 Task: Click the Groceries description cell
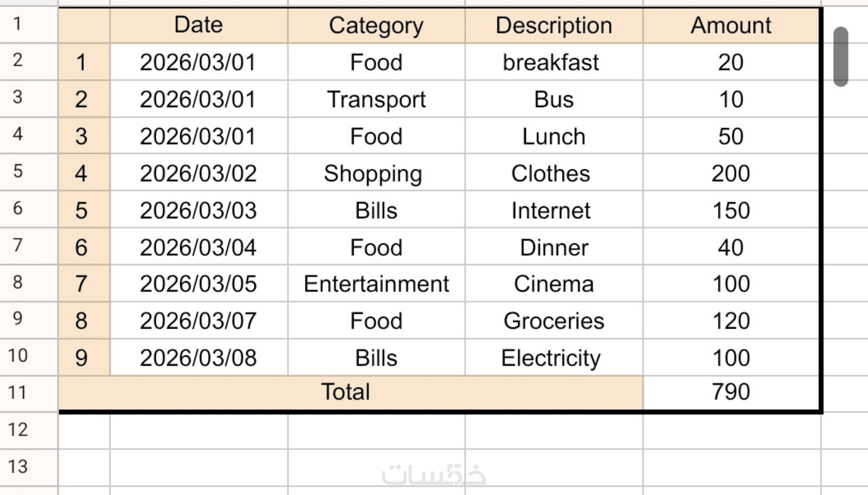[x=554, y=321]
